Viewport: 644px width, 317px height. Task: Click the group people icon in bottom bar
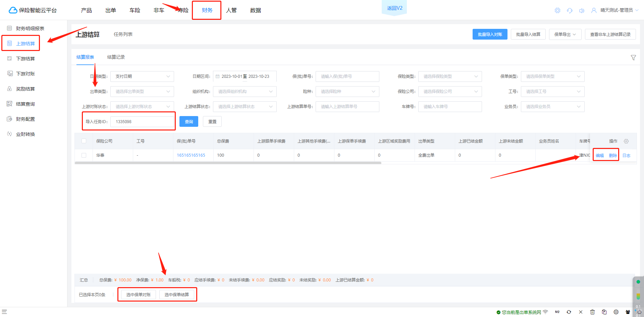tap(628, 312)
